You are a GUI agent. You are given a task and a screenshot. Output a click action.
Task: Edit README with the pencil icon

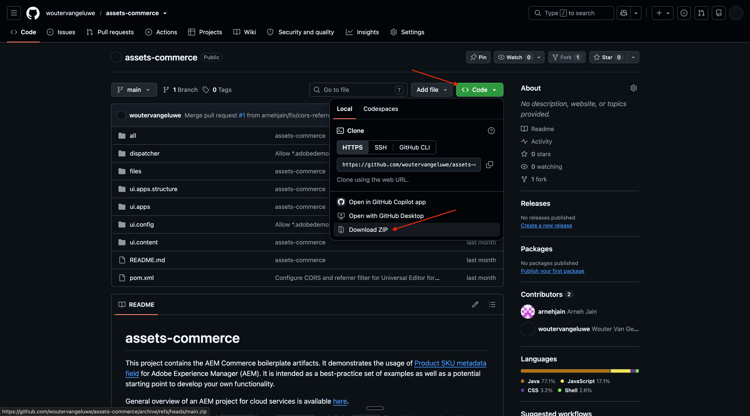pos(475,305)
